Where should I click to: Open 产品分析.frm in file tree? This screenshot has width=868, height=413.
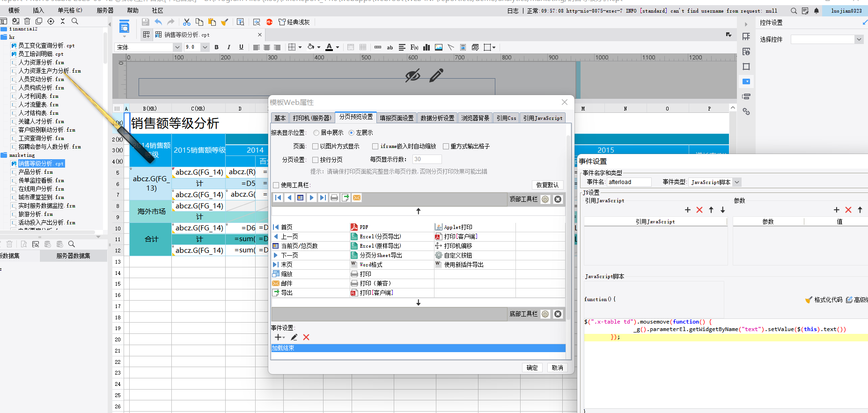click(x=36, y=172)
